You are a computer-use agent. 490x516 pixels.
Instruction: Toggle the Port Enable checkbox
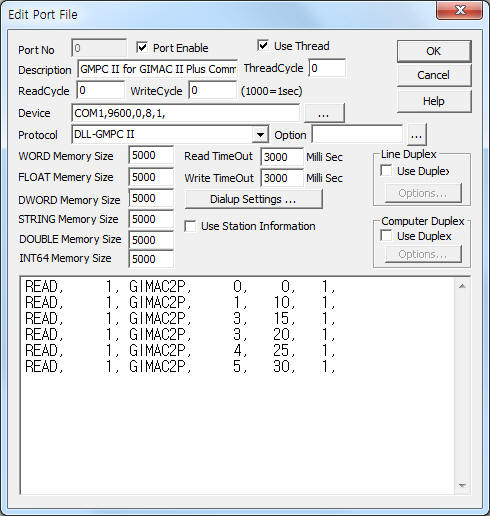tap(142, 47)
